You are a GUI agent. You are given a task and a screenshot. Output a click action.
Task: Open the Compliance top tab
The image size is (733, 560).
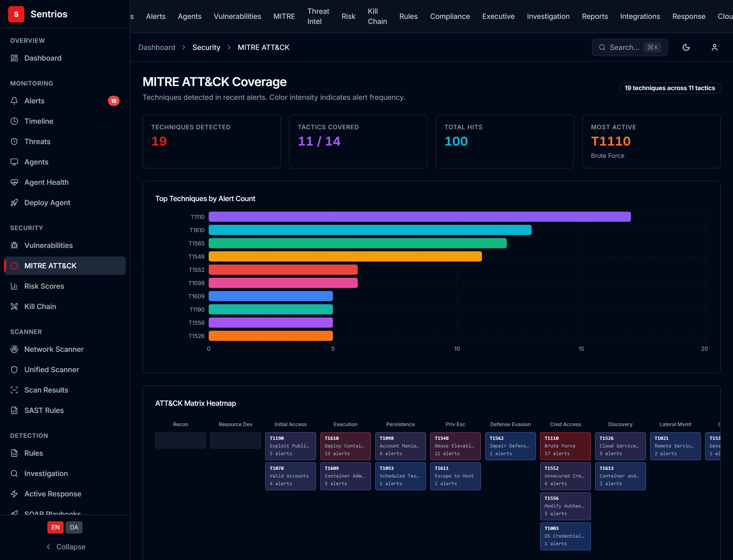[450, 16]
